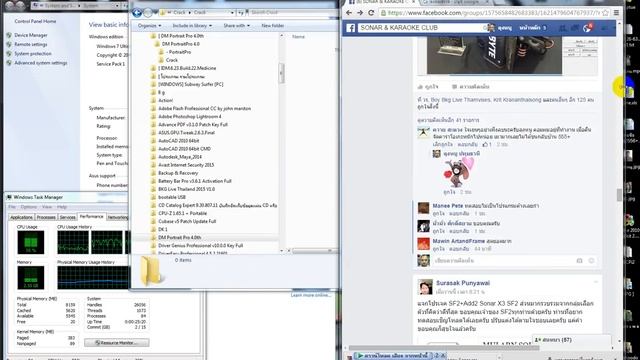Switch to the Processes tab
Viewport: 640px width, 360px height.
tap(46, 218)
